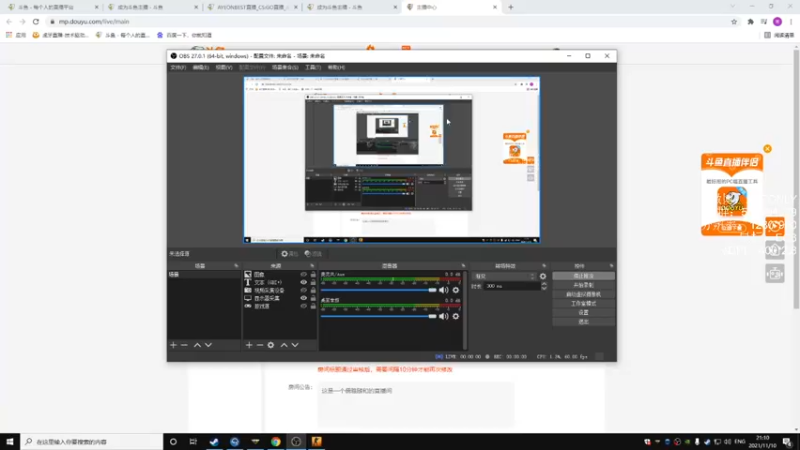
Task: Adjust the 桌面音频 volume slider
Action: coord(379,316)
